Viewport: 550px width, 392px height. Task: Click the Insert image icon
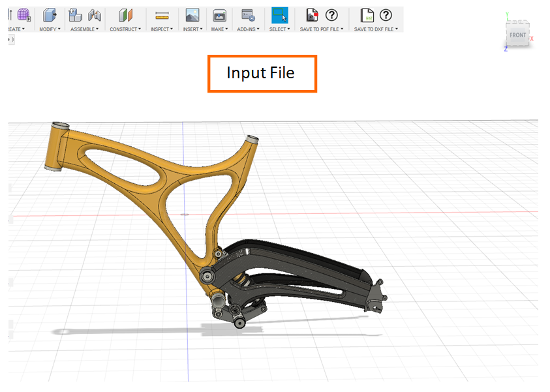coord(192,15)
